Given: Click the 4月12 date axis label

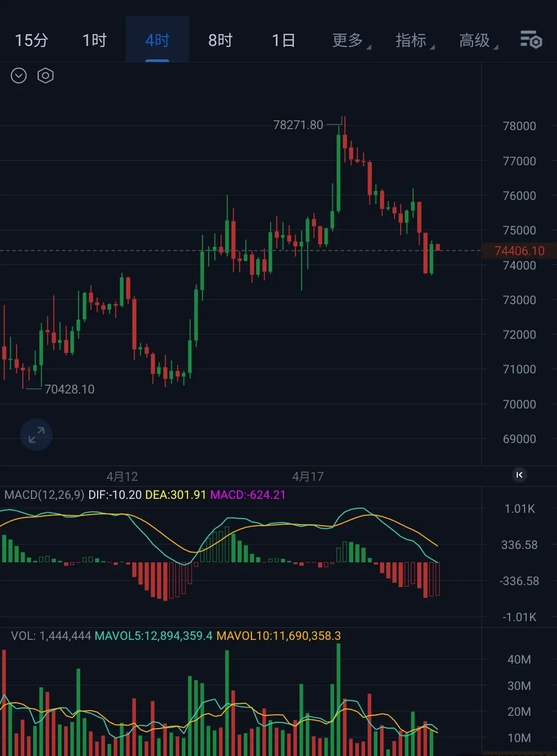Looking at the screenshot, I should pos(122,477).
